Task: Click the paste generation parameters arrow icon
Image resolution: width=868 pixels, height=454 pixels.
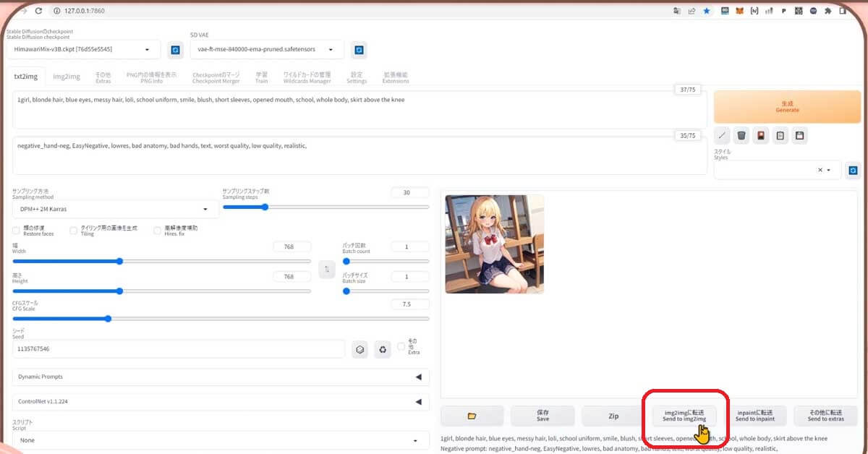Action: coord(722,135)
